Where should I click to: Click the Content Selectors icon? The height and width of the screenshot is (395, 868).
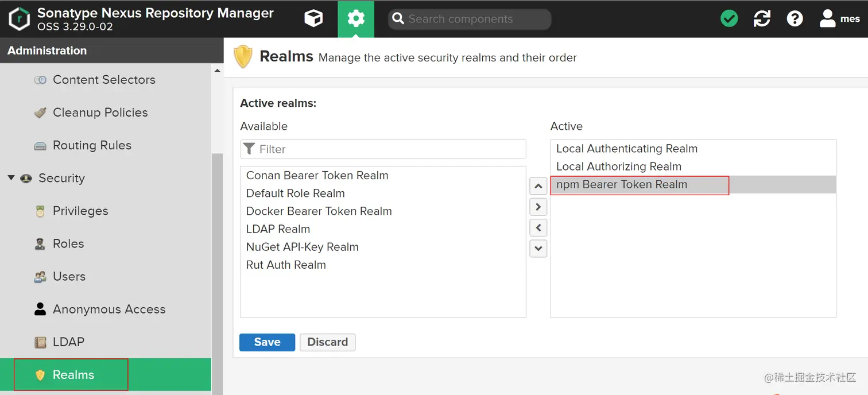point(40,80)
